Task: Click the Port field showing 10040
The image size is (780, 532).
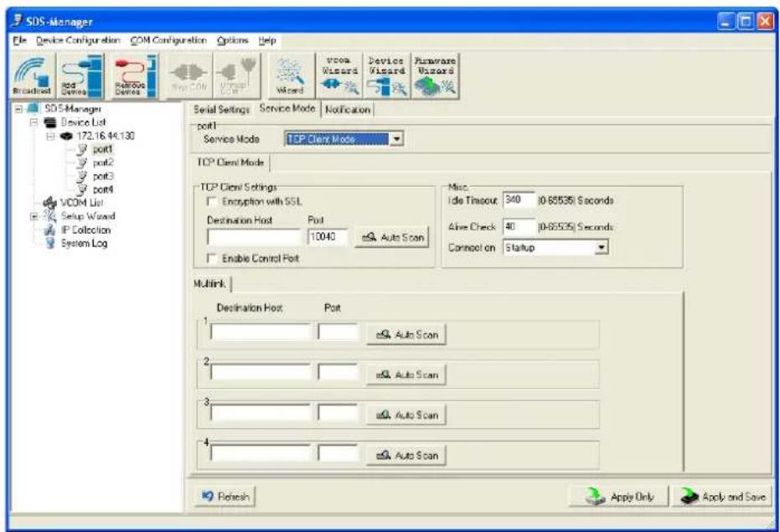Action: coord(327,237)
